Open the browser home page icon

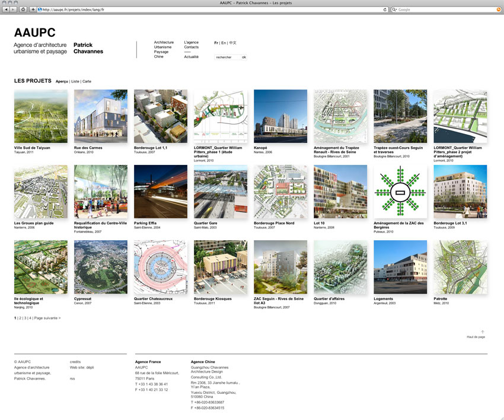[x=23, y=9]
